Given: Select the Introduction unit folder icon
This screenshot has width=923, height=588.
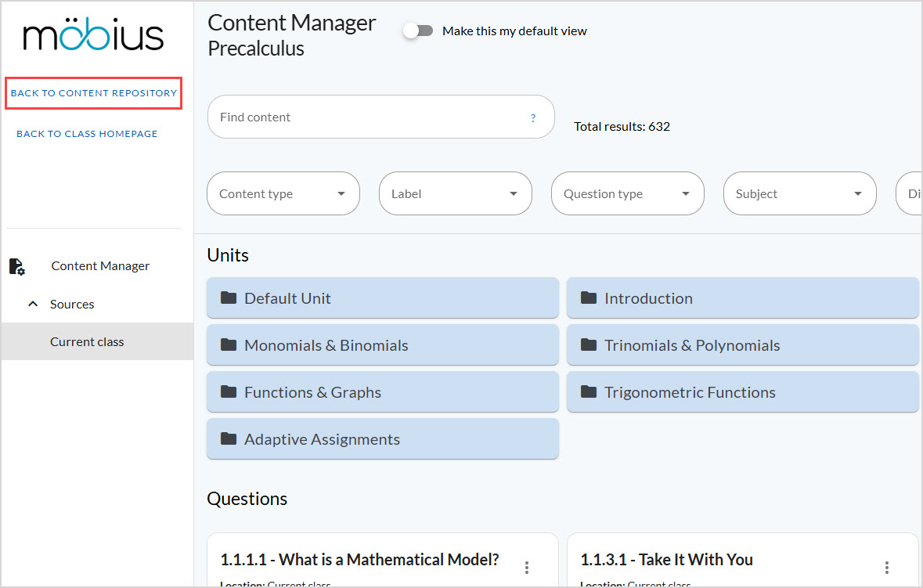Looking at the screenshot, I should click(588, 298).
